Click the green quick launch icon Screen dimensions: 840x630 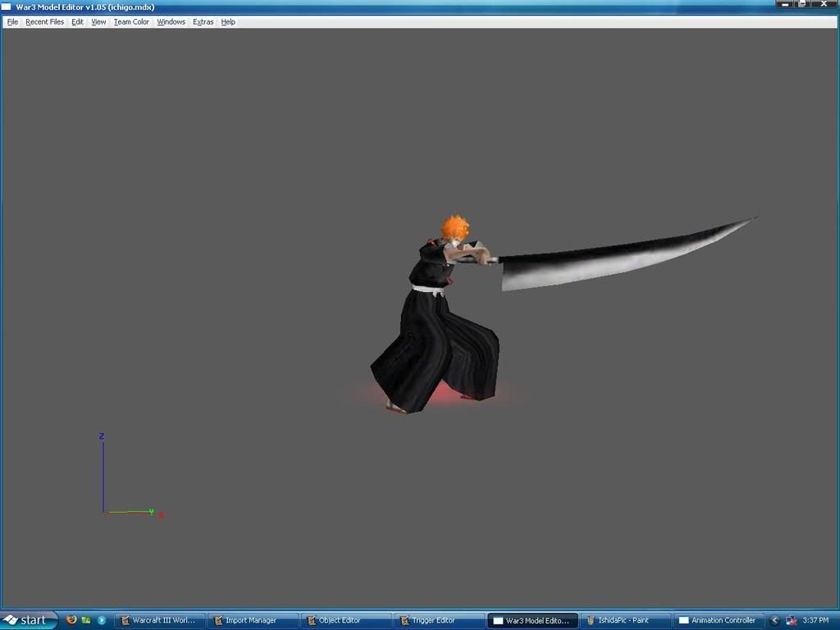[x=86, y=620]
